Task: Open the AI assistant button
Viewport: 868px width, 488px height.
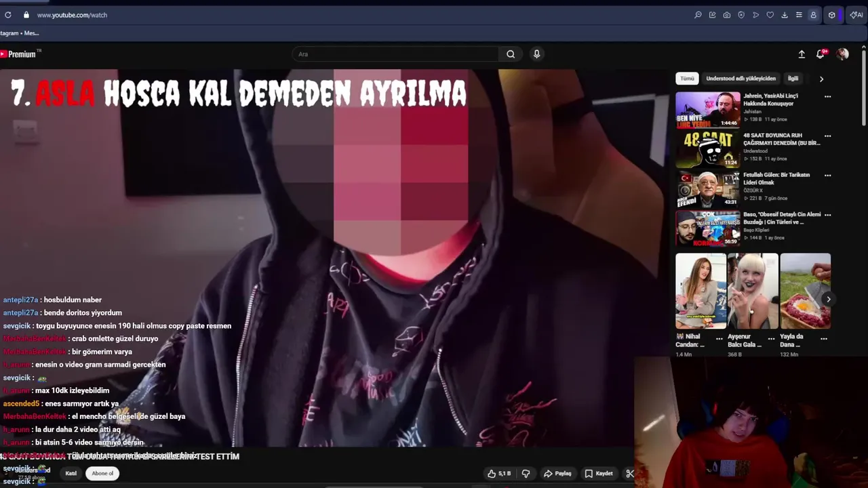Action: point(856,15)
